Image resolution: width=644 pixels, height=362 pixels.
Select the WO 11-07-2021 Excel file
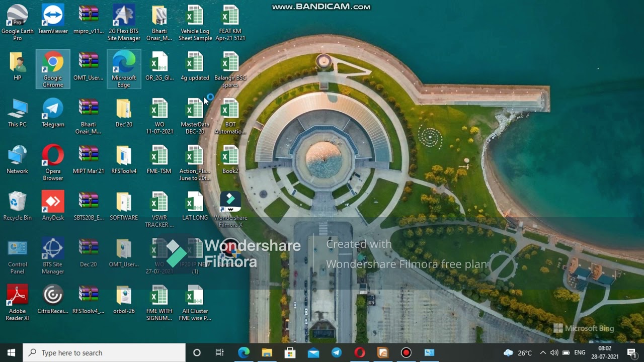point(159,116)
